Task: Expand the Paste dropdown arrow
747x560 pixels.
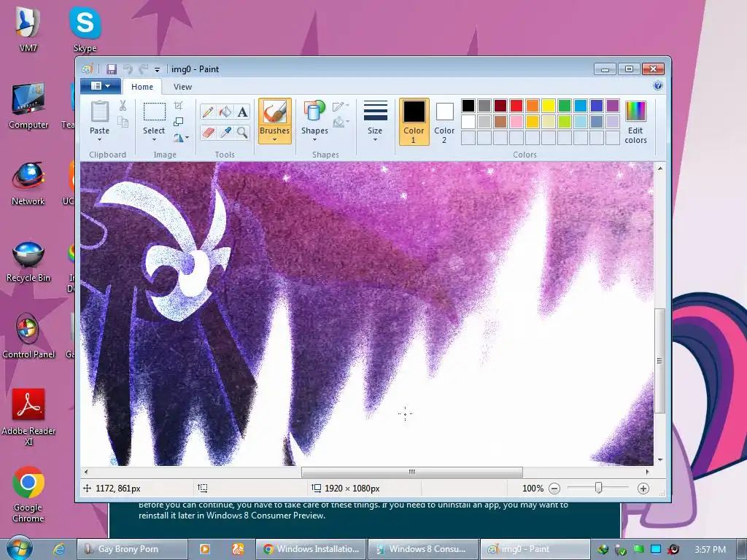Action: click(99, 140)
